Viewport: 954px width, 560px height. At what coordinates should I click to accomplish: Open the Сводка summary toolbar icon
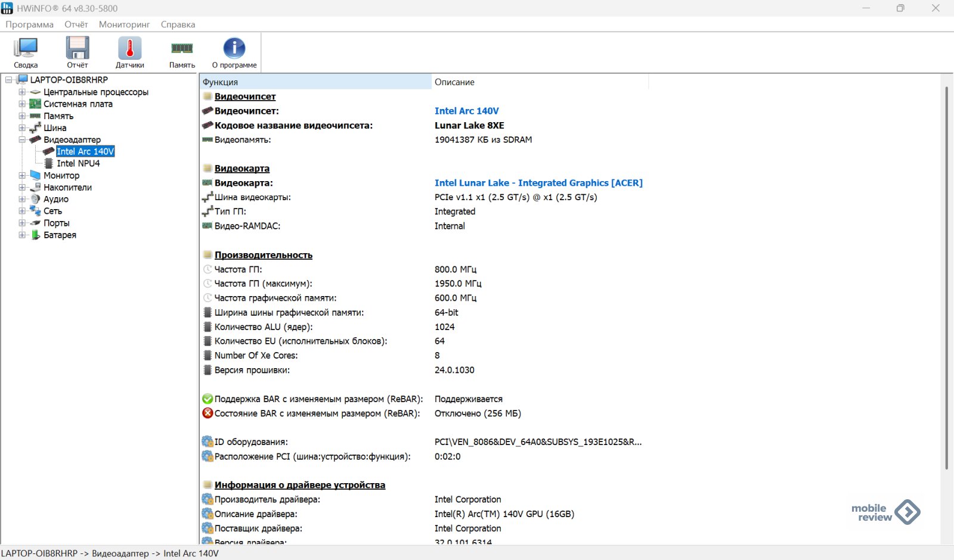point(26,52)
